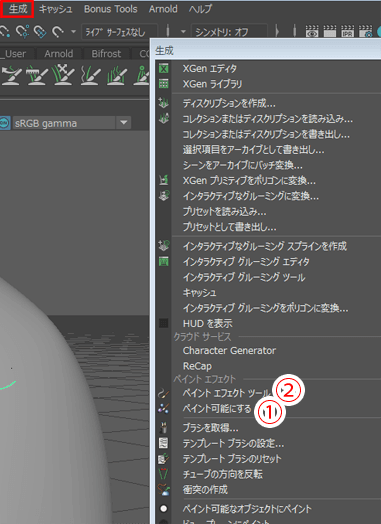
Task: Click the ブラシを取得 icon
Action: [163, 428]
